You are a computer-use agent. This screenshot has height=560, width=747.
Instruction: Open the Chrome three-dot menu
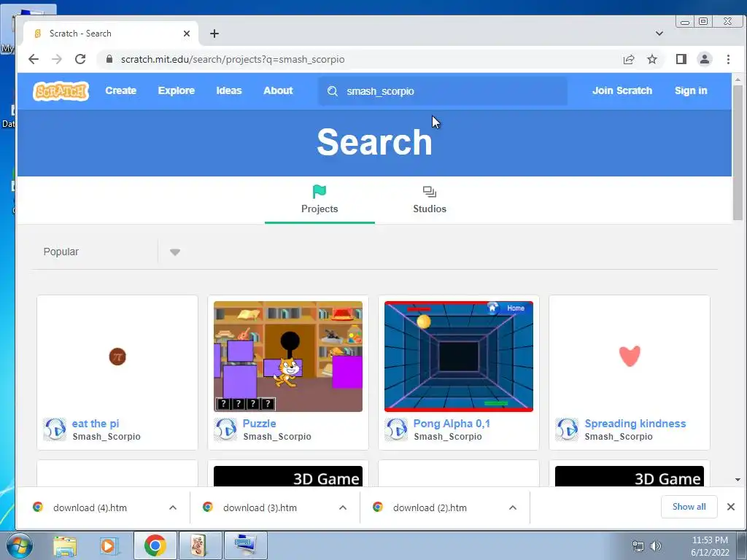pos(728,59)
